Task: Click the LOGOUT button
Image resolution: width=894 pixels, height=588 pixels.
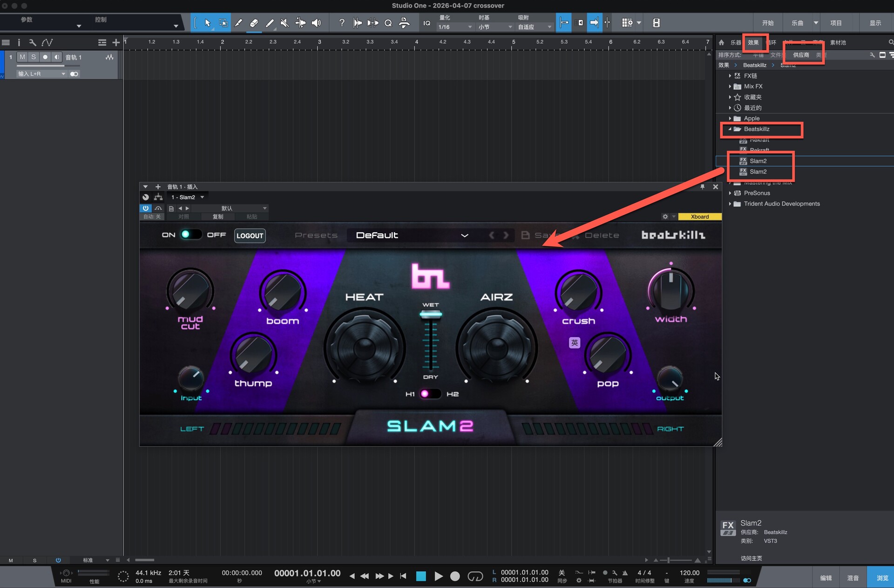Action: [250, 236]
